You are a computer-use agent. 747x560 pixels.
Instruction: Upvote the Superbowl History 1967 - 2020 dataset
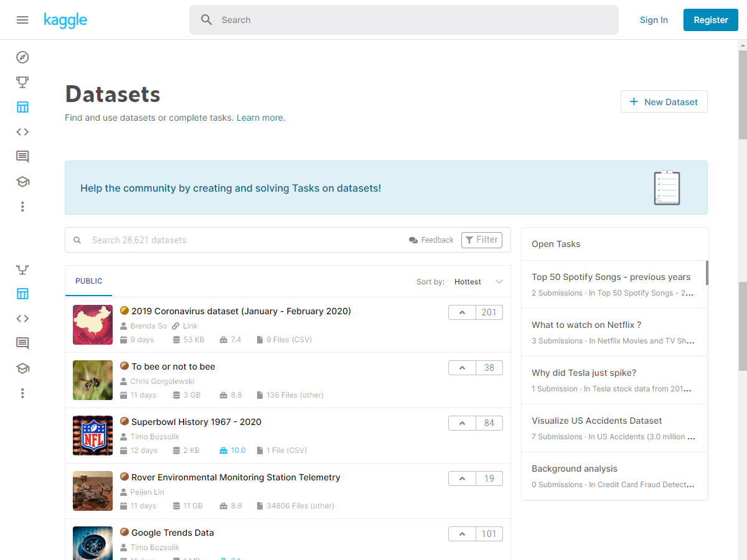point(462,423)
